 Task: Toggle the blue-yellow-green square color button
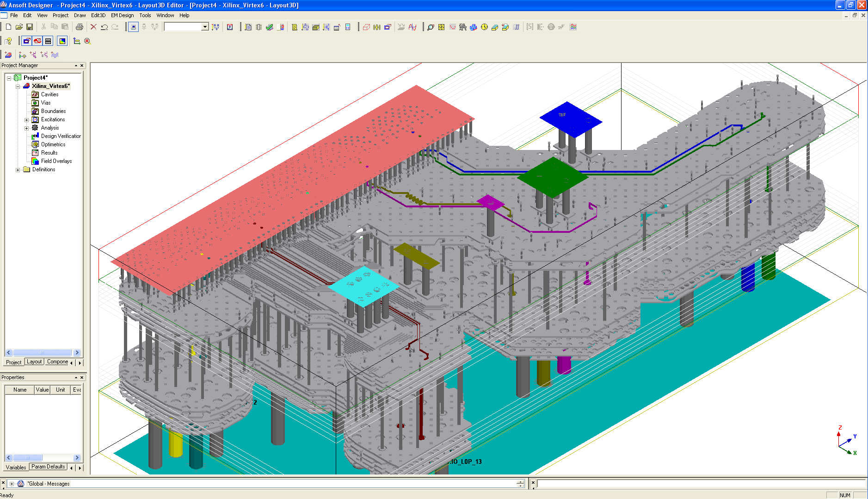pyautogui.click(x=62, y=41)
